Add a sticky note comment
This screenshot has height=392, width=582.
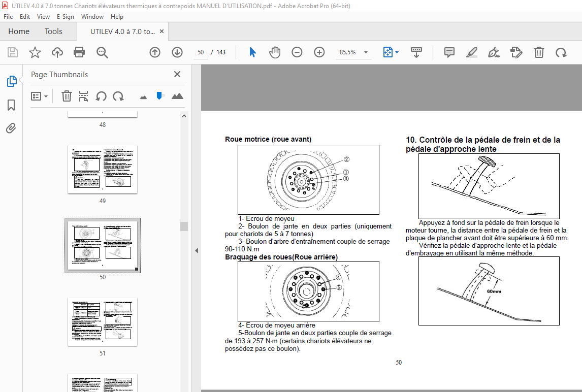tap(449, 52)
